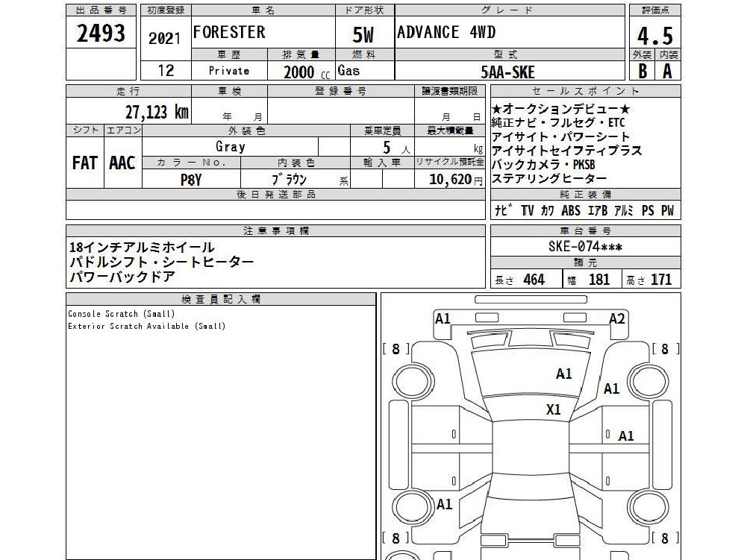Select the ステアリングヒーター line

549,178
